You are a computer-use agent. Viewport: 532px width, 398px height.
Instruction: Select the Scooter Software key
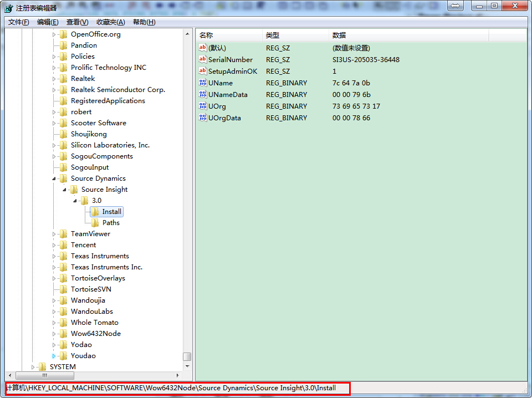coord(99,123)
